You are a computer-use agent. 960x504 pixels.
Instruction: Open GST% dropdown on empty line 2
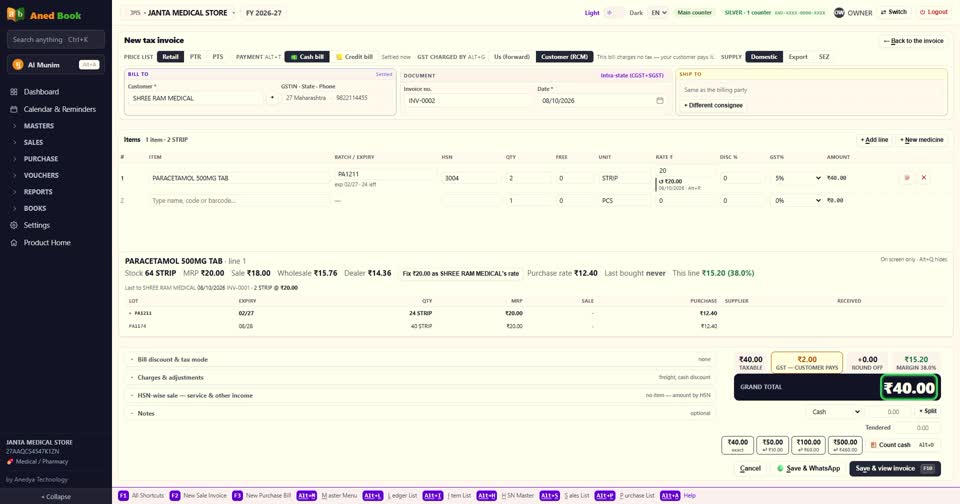tap(797, 201)
